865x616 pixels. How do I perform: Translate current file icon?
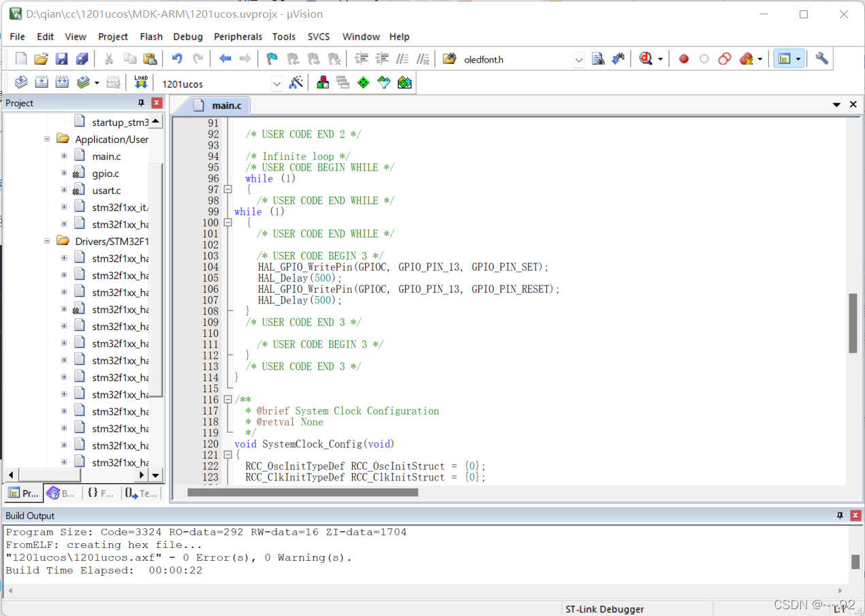pos(21,82)
